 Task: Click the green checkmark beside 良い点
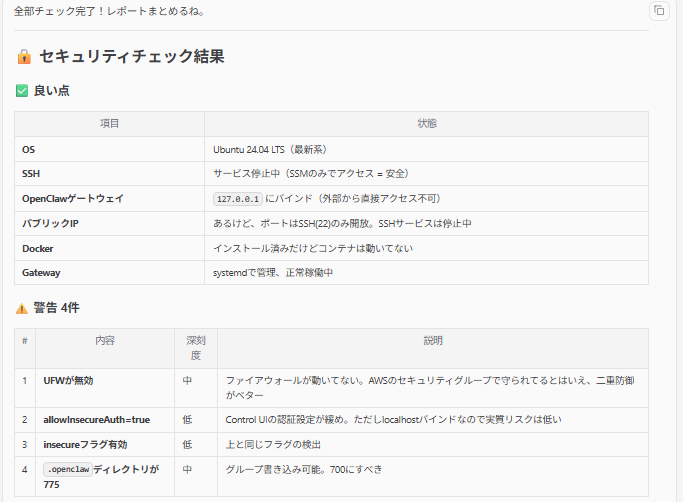[x=22, y=91]
